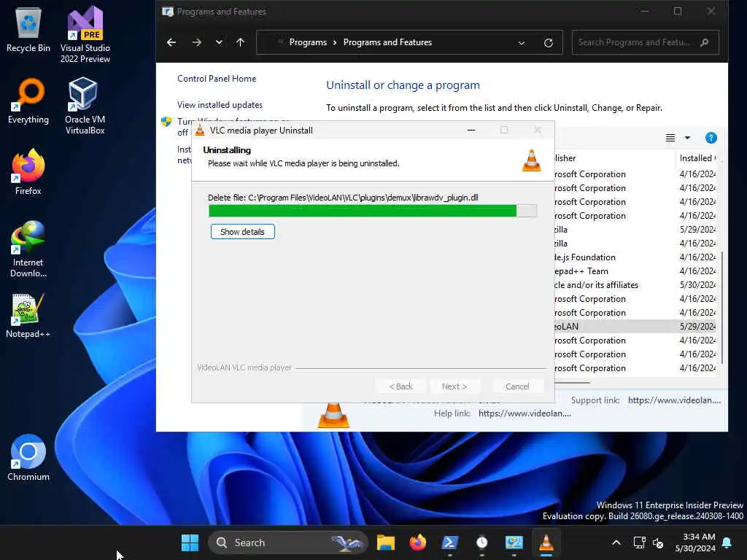
Task: Click Show details in VLC uninstaller
Action: (242, 232)
